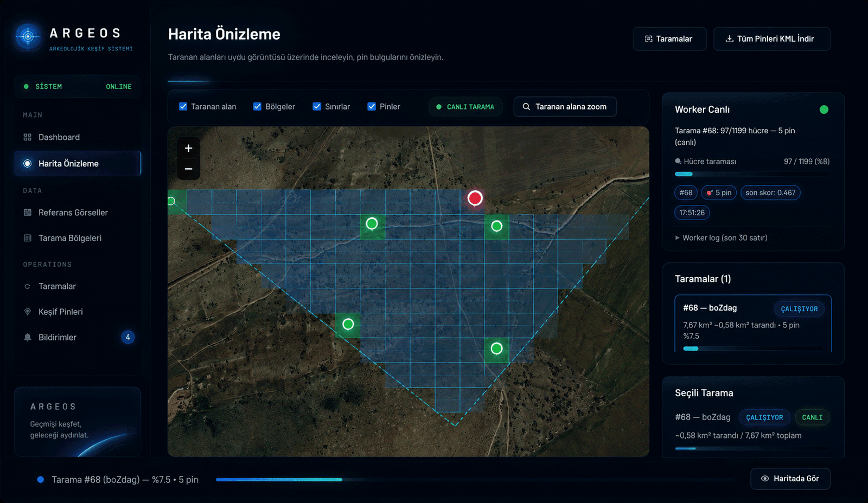Select the #68 — boZdag scan card
The width and height of the screenshot is (868, 503).
753,324
